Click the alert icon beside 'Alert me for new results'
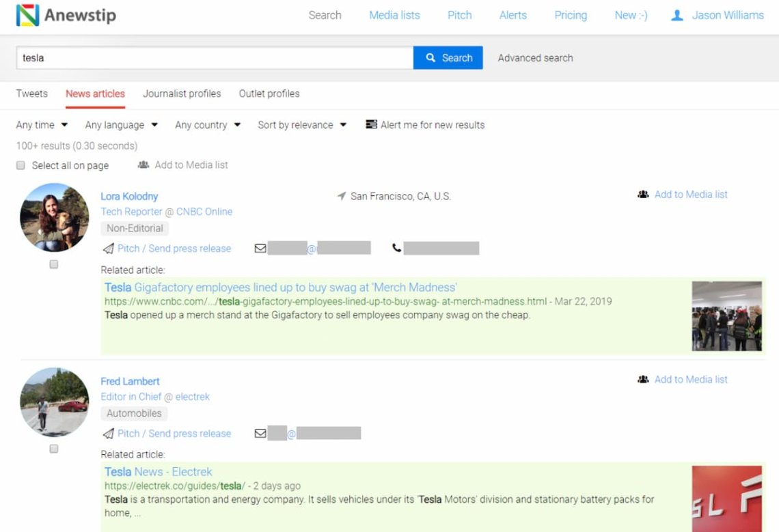 (x=371, y=124)
